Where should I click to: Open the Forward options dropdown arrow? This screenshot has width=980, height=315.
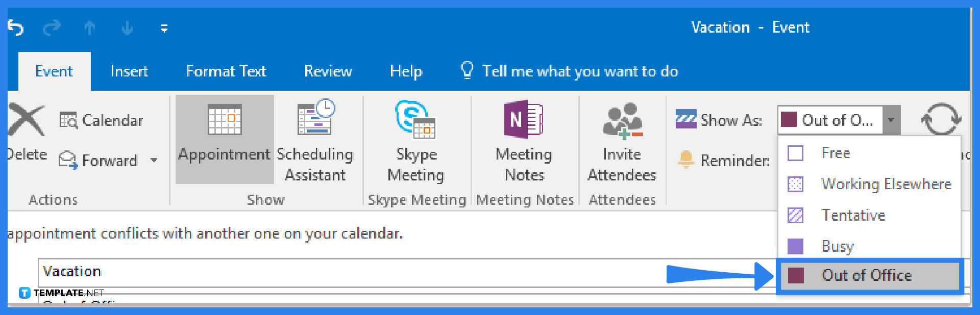coord(154,161)
